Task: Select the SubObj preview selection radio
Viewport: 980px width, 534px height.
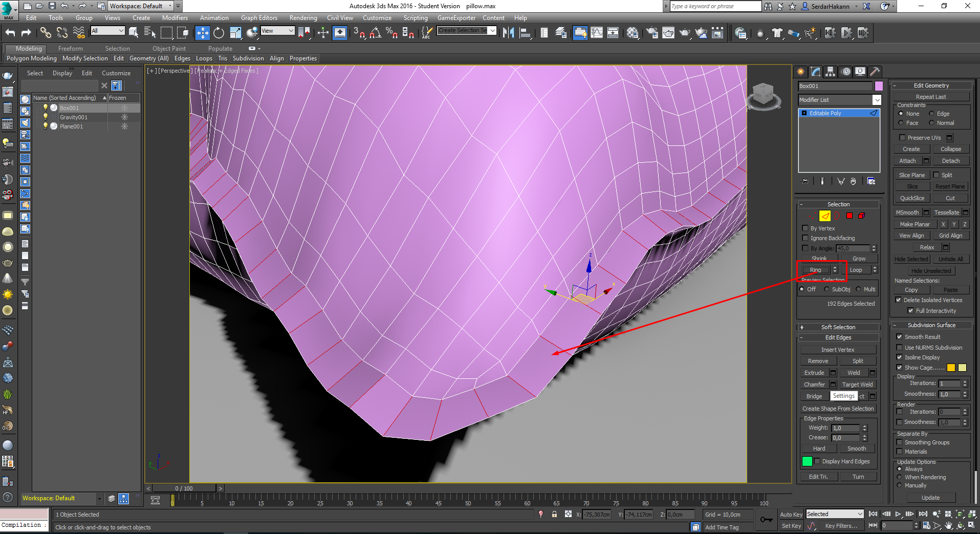Action: coord(826,289)
